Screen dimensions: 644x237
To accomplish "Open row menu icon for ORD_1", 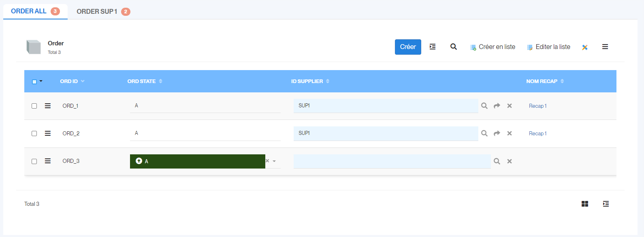I will [x=48, y=106].
